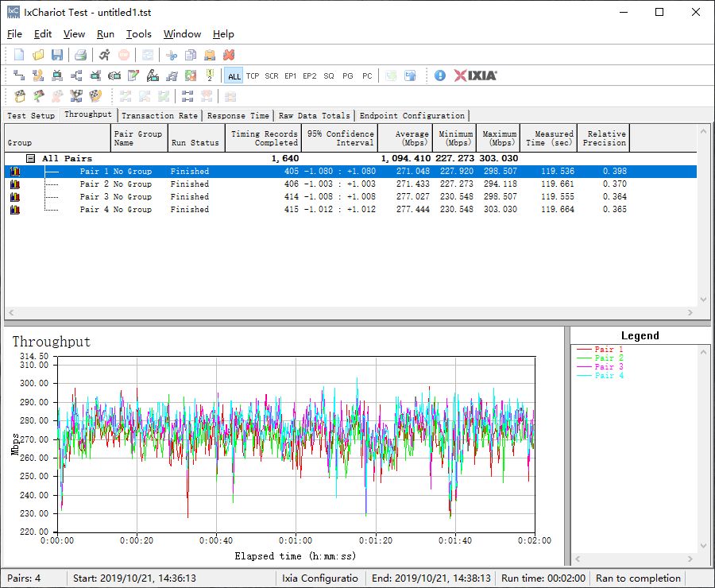This screenshot has height=588, width=715.
Task: Toggle the EP1 filter
Action: [x=291, y=76]
